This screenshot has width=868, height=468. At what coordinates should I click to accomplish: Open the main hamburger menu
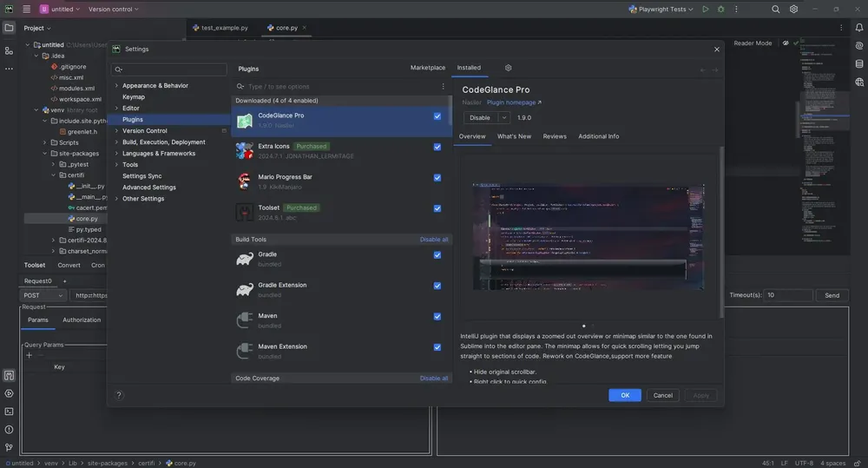point(26,9)
